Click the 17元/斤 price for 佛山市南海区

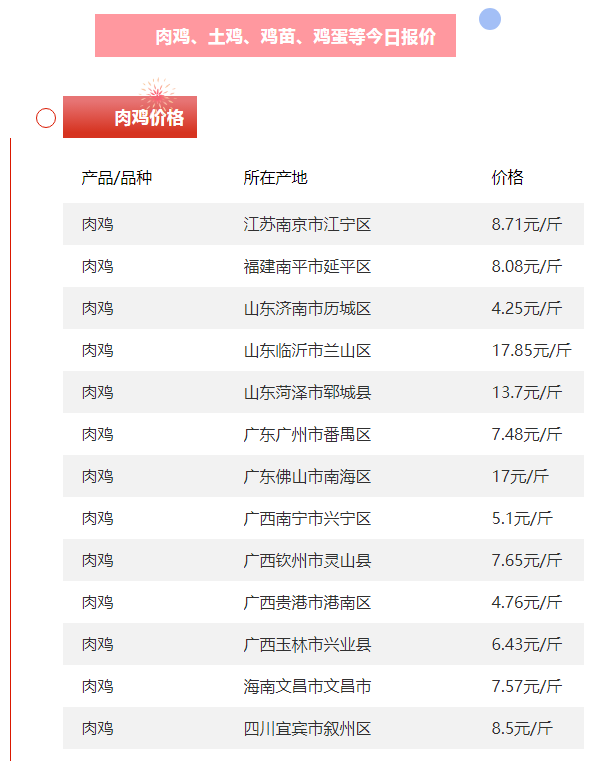point(520,477)
